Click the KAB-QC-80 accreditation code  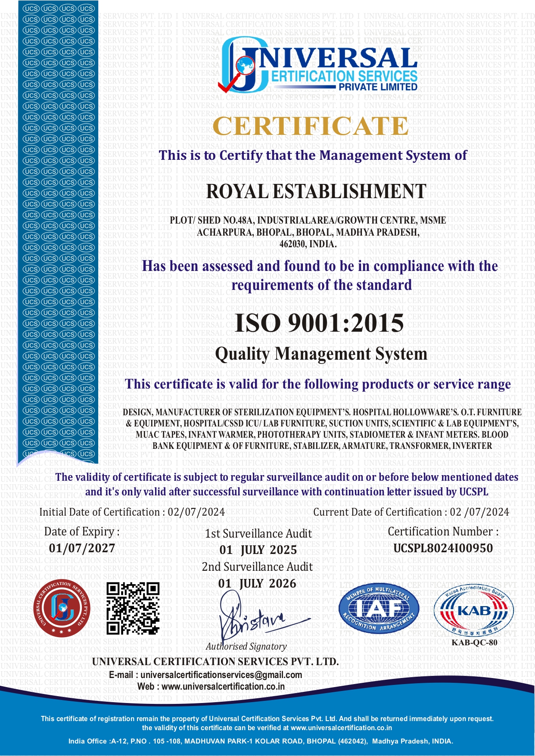474,643
